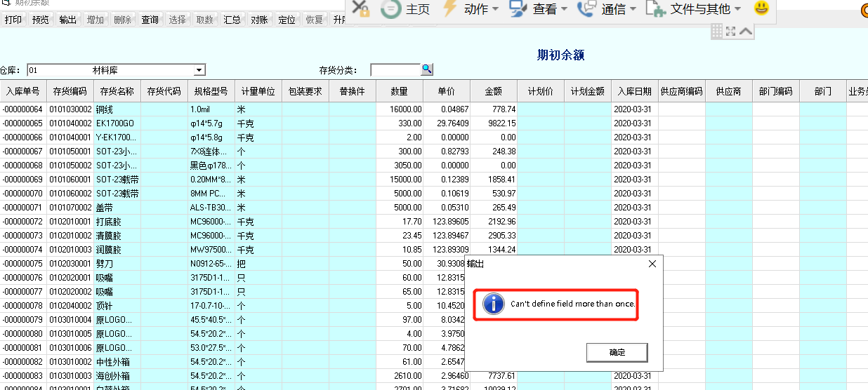The height and width of the screenshot is (390, 868).
Task: Click the 删除 delete toolbar button
Action: (x=123, y=20)
